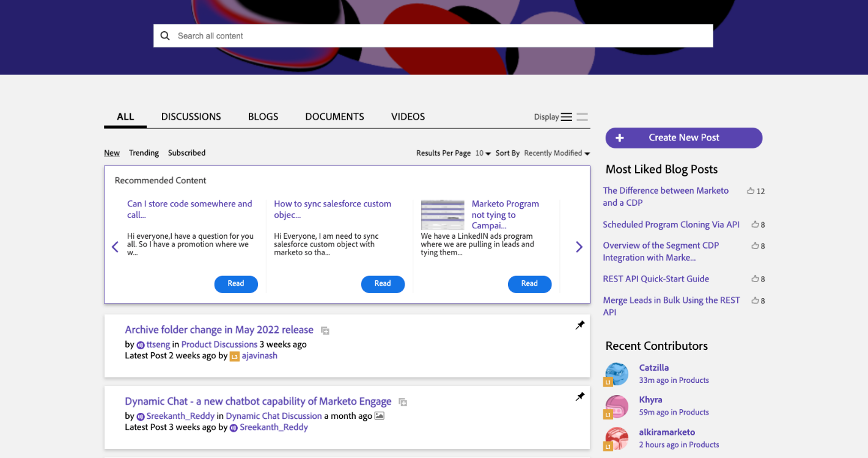
Task: Open Khyra's avatar in Recent Contributors
Action: click(x=616, y=406)
